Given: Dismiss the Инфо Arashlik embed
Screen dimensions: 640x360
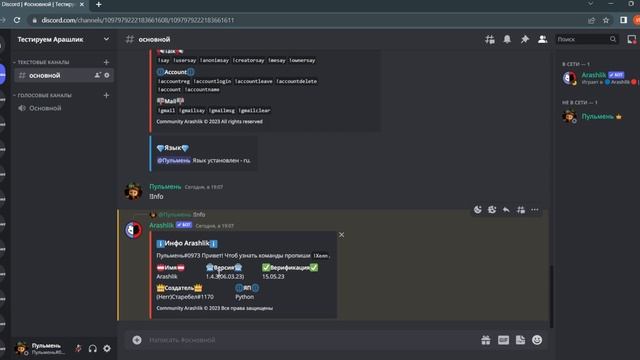Looking at the screenshot, I should pos(341,235).
